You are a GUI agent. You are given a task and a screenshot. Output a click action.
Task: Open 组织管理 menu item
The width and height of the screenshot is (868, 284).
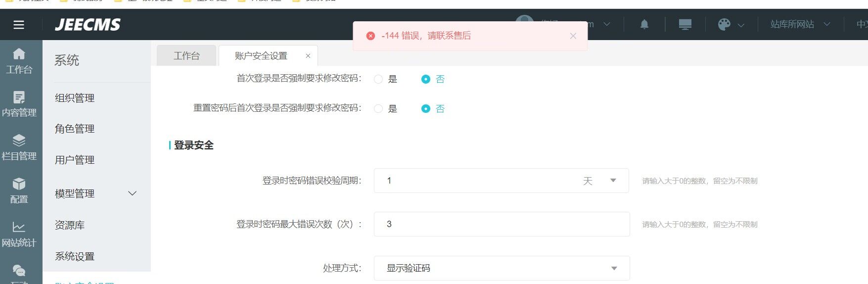[75, 98]
